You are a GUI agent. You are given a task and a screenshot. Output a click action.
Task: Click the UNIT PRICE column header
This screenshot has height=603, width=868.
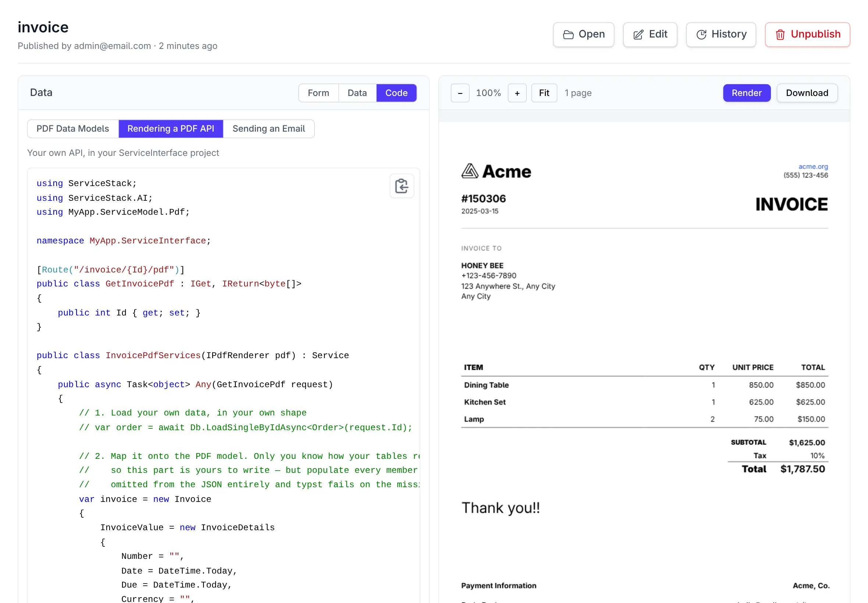[x=753, y=368]
